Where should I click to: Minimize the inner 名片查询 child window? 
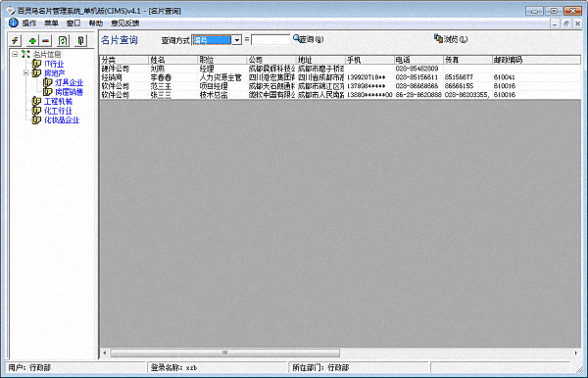tap(555, 24)
